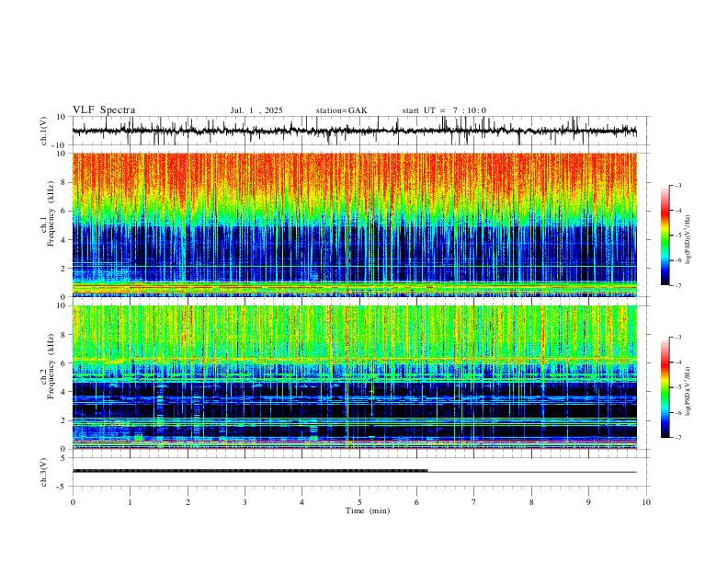Click the log(PSD) label beside ch.1 color bar
Screen dimensions: 728x563
pos(688,240)
